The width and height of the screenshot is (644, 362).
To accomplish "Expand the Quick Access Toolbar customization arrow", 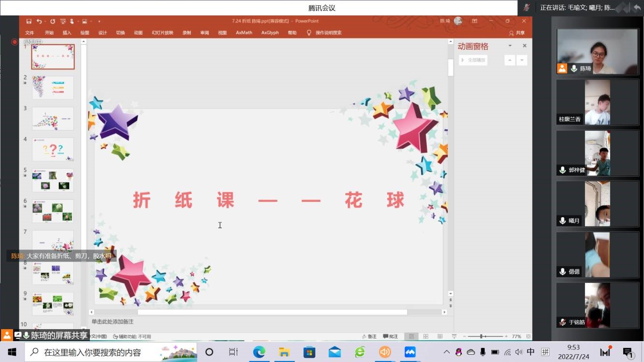I will [100, 21].
